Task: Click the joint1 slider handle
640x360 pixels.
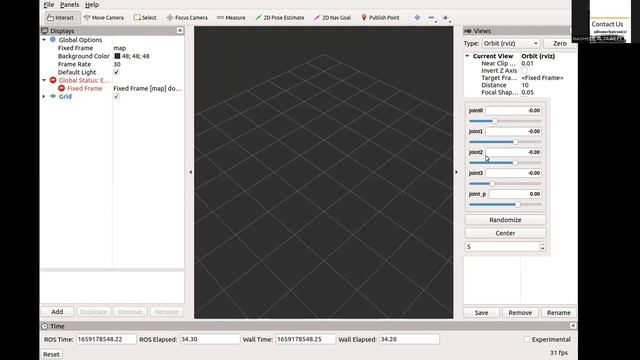Action: (516, 142)
